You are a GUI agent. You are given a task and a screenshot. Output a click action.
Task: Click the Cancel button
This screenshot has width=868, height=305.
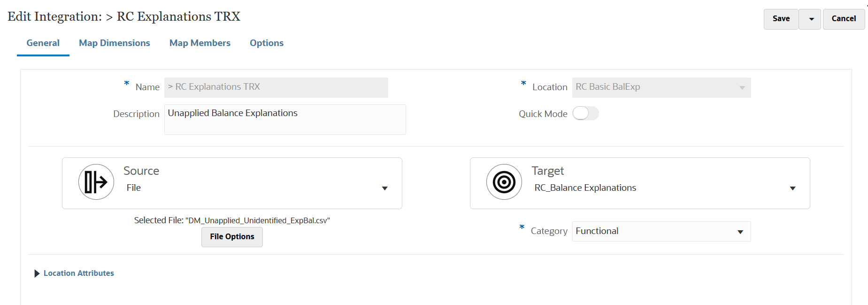click(x=844, y=19)
